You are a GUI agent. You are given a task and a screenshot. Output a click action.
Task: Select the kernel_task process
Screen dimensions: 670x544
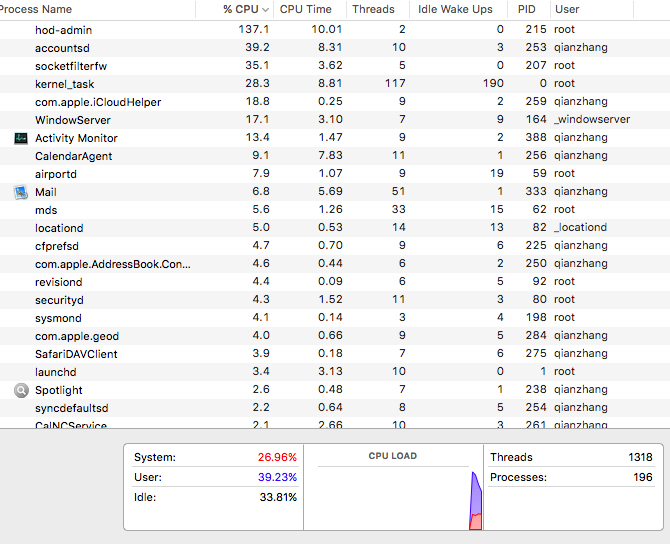pyautogui.click(x=65, y=84)
